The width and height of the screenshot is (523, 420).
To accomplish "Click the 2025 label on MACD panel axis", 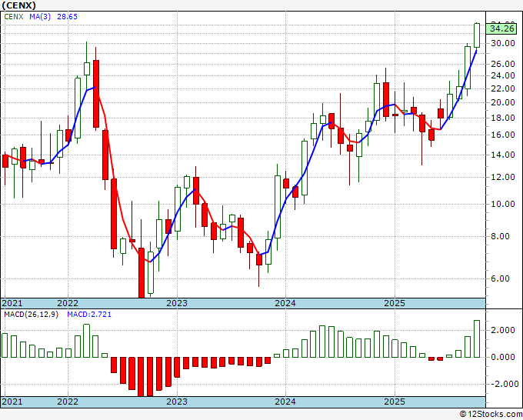I will (395, 402).
